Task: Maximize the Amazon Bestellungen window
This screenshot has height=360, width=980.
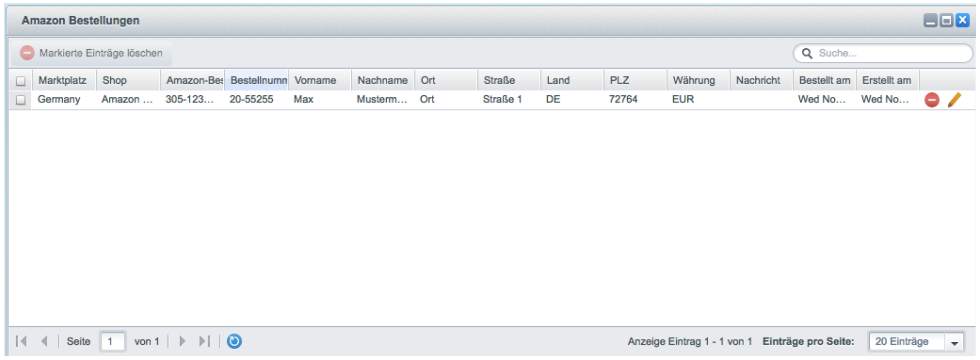Action: point(946,21)
